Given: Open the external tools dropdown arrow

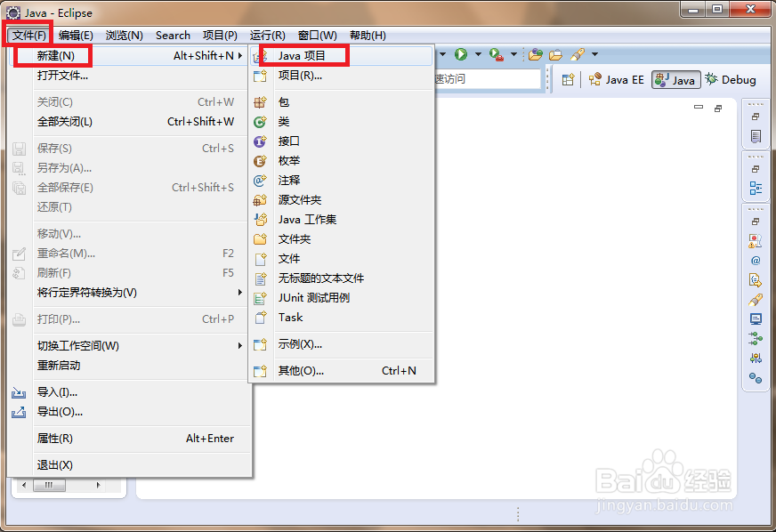Looking at the screenshot, I should pyautogui.click(x=513, y=54).
